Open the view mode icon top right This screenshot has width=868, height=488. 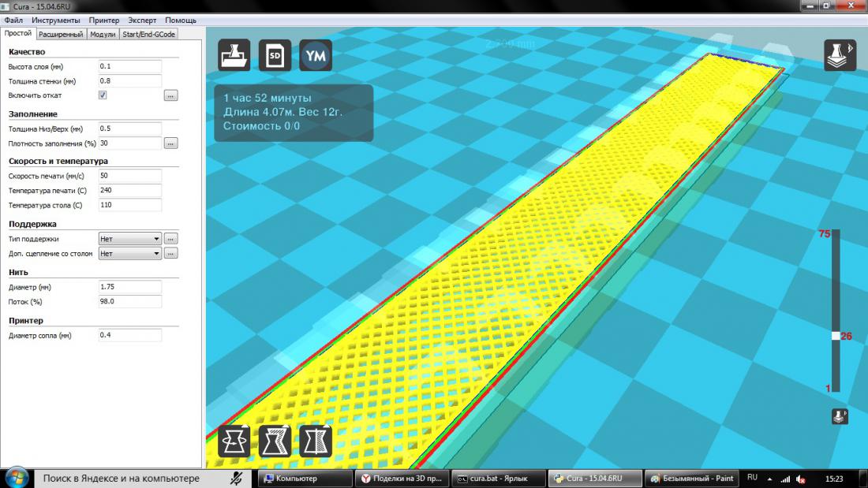click(840, 56)
